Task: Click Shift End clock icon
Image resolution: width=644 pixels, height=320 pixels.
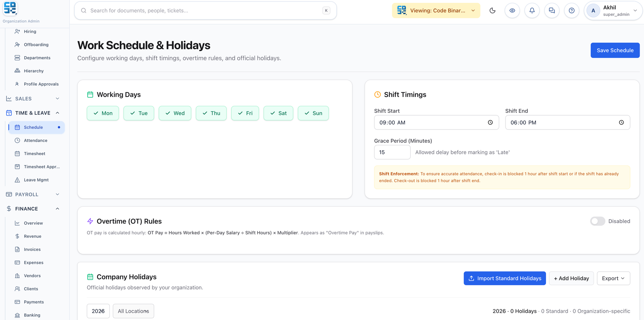Action: click(x=621, y=122)
